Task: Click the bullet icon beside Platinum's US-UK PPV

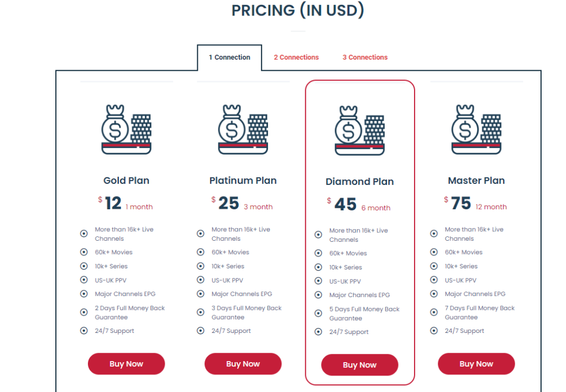Action: tap(201, 280)
